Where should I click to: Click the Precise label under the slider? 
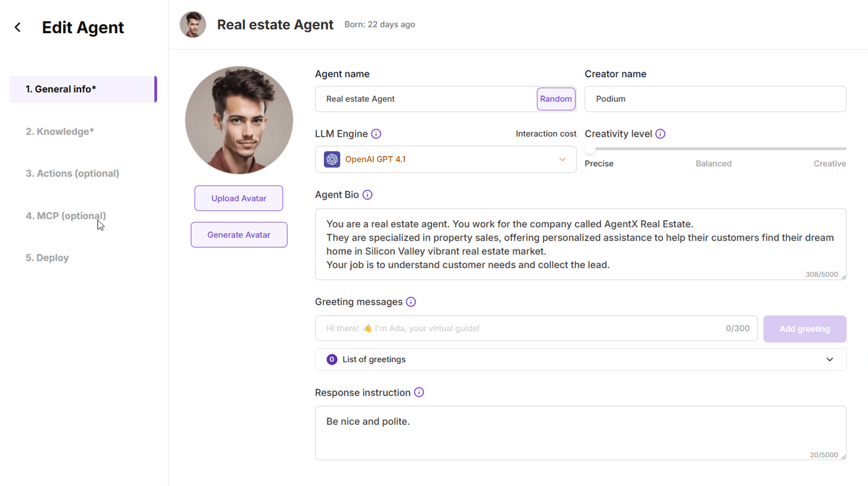tap(599, 164)
